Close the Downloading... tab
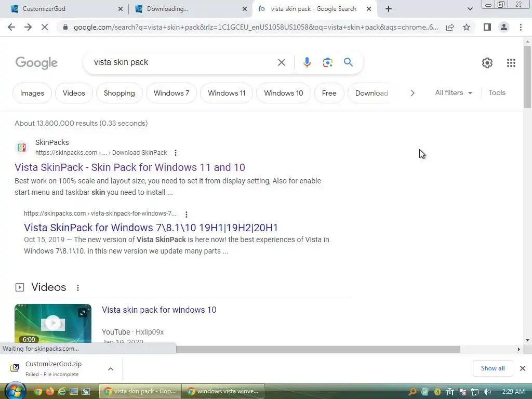The image size is (532, 399). [x=244, y=9]
